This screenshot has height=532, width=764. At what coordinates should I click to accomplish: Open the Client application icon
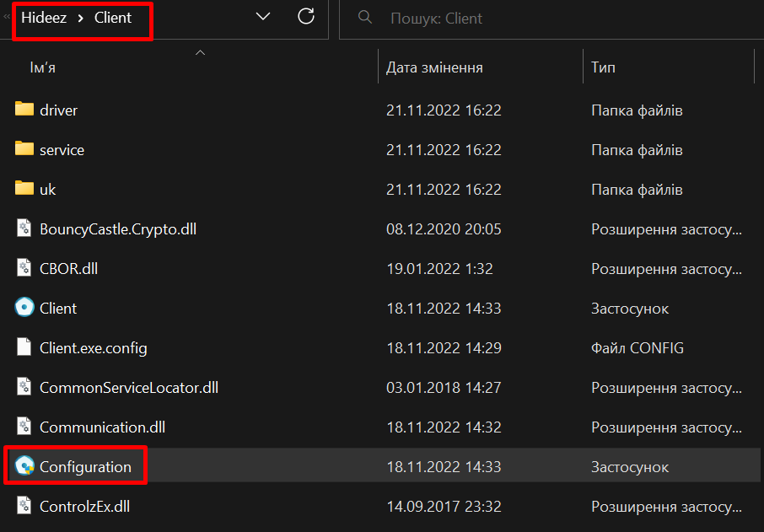tap(24, 308)
